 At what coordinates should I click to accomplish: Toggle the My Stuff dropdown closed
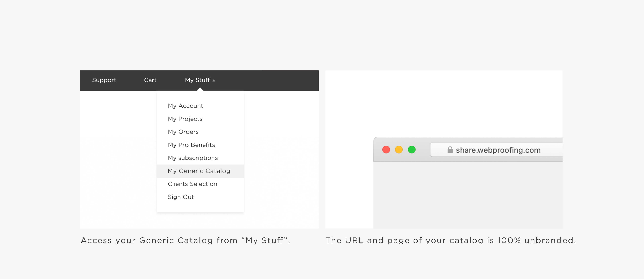pyautogui.click(x=197, y=80)
